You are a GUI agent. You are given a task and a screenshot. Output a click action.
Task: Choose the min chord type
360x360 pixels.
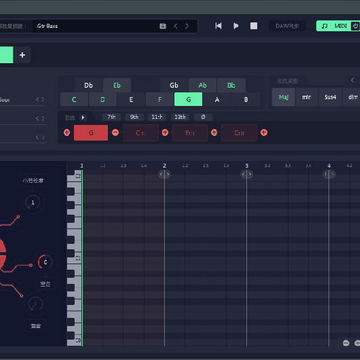coord(307,97)
